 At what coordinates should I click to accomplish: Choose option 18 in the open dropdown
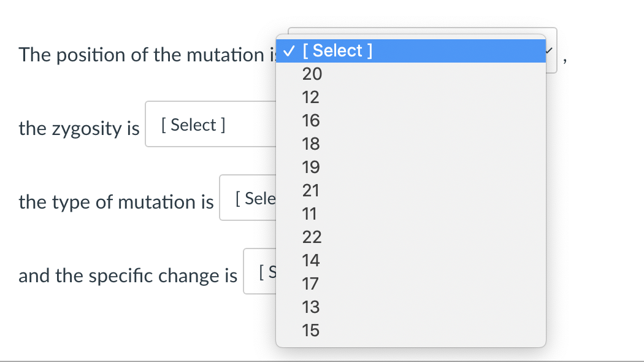tap(311, 144)
